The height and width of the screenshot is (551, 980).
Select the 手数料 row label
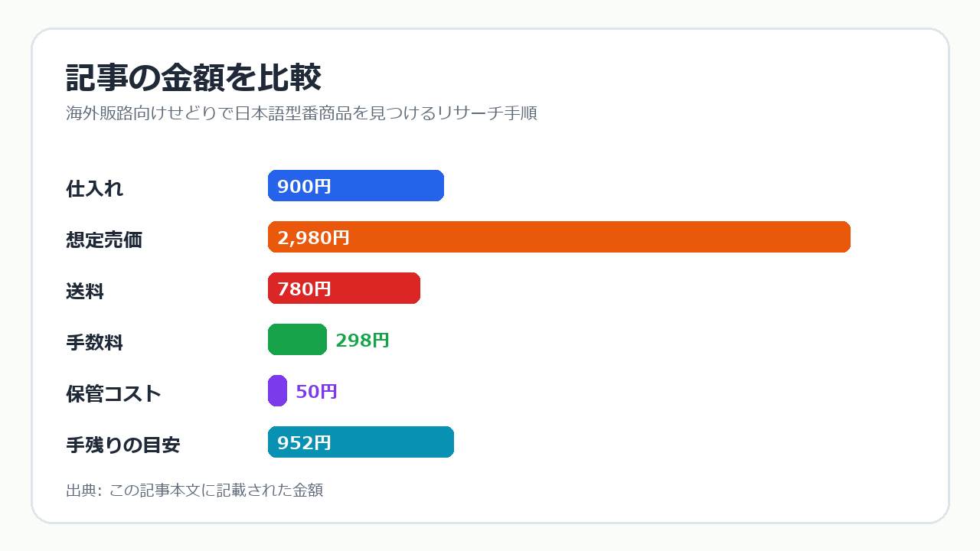tap(95, 343)
